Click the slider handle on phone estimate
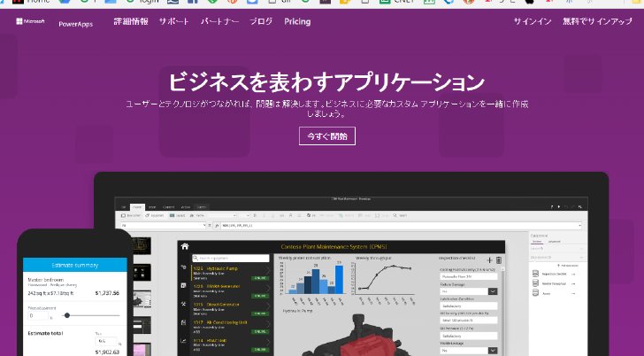The image size is (644, 356). pos(67,315)
